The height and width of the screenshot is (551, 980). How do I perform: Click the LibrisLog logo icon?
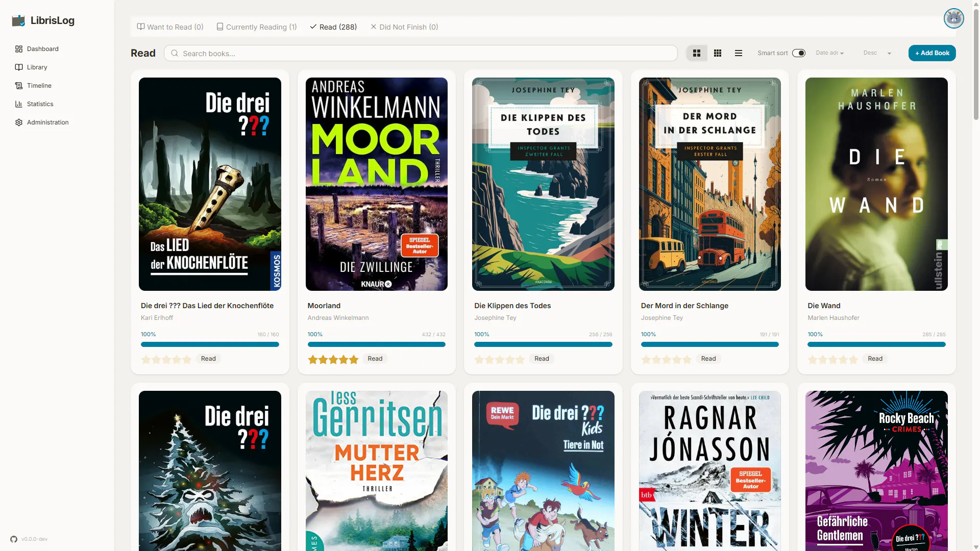pos(18,20)
